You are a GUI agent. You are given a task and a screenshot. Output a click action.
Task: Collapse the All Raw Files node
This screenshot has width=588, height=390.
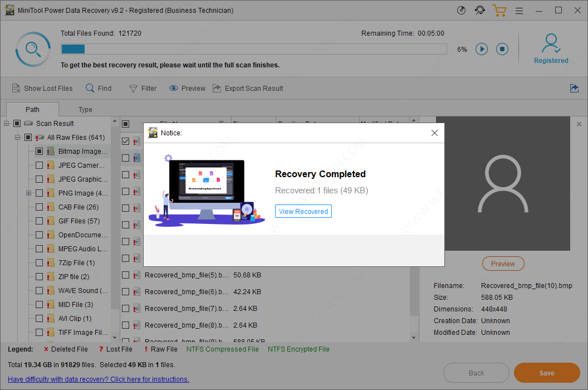click(18, 138)
